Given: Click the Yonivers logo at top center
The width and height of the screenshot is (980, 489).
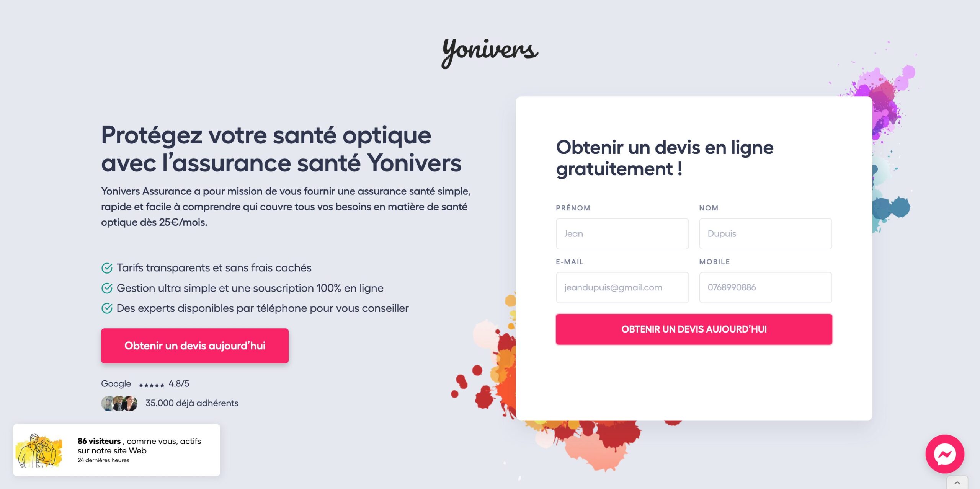Looking at the screenshot, I should click(490, 52).
